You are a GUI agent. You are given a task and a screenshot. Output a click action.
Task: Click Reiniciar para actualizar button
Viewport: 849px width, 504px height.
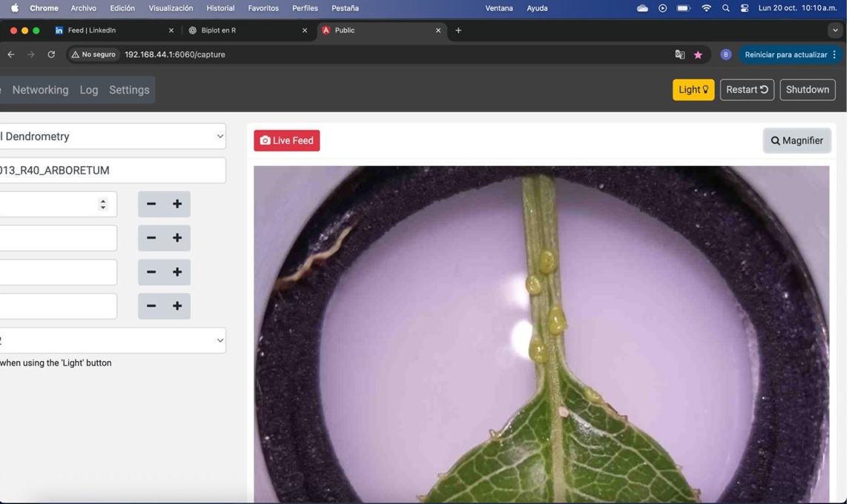click(786, 54)
